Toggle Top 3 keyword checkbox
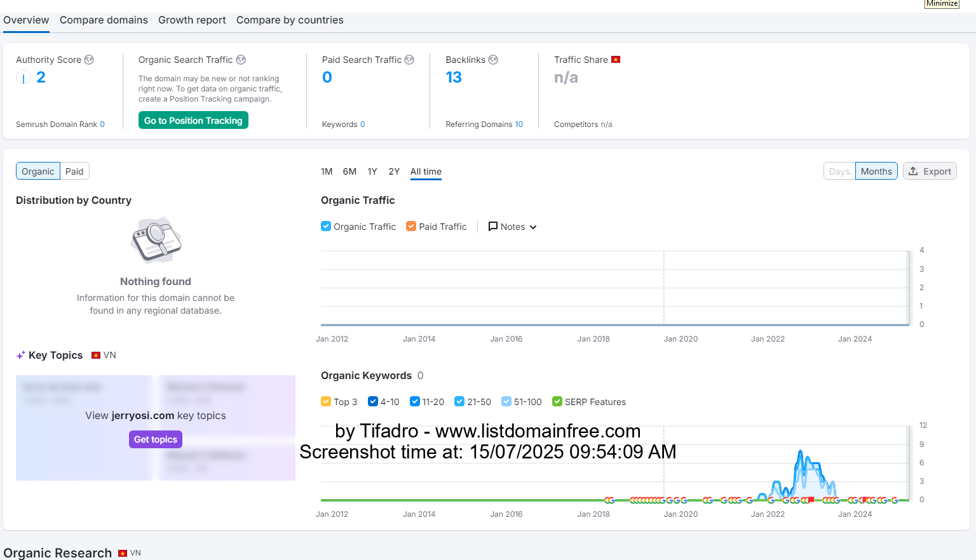The image size is (976, 560). [x=326, y=401]
